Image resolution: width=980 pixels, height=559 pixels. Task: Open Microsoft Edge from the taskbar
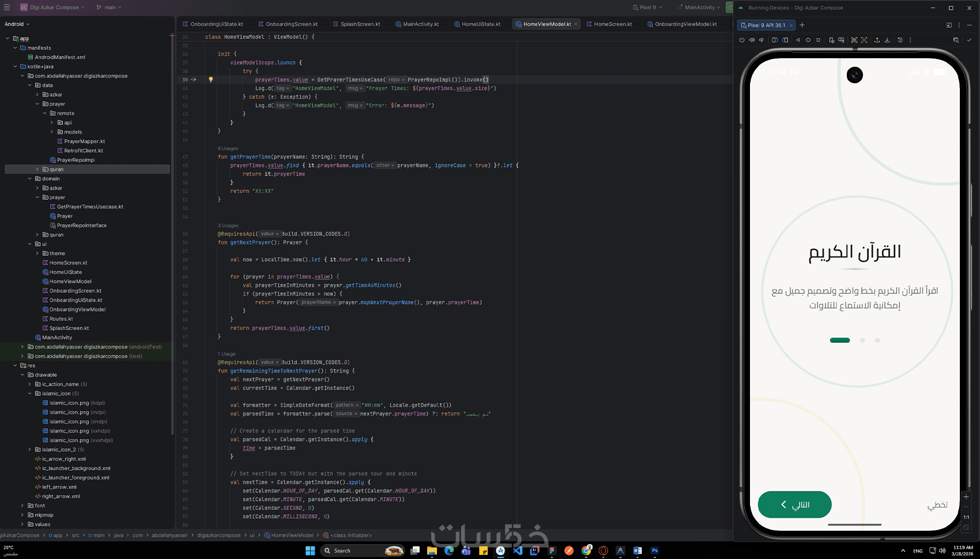coord(449,551)
